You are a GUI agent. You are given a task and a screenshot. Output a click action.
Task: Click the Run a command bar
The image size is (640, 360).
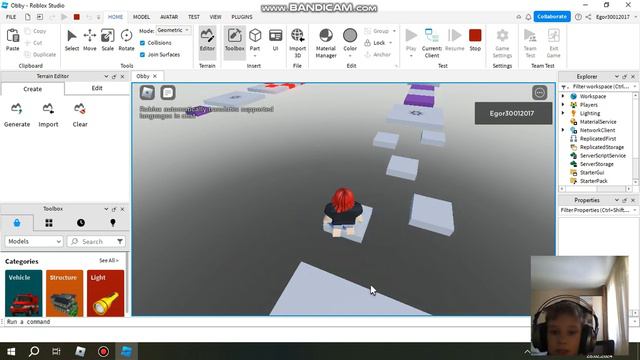(265, 322)
